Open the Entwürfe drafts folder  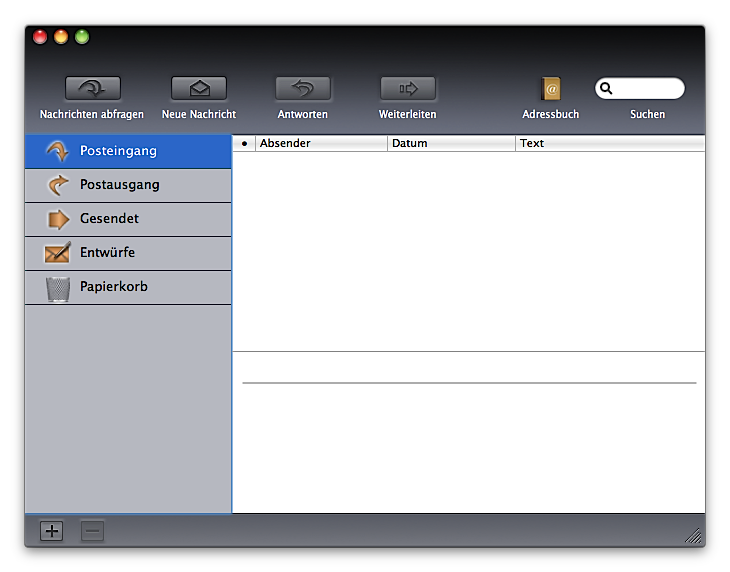point(128,253)
